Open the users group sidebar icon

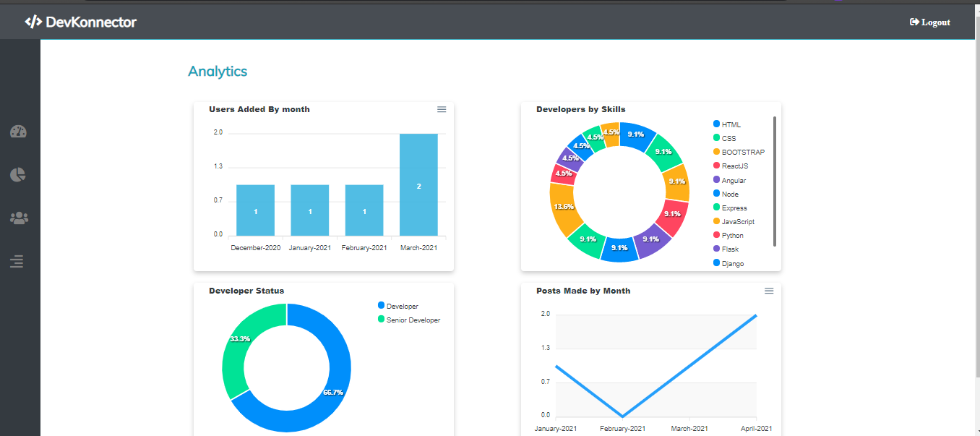click(x=18, y=218)
